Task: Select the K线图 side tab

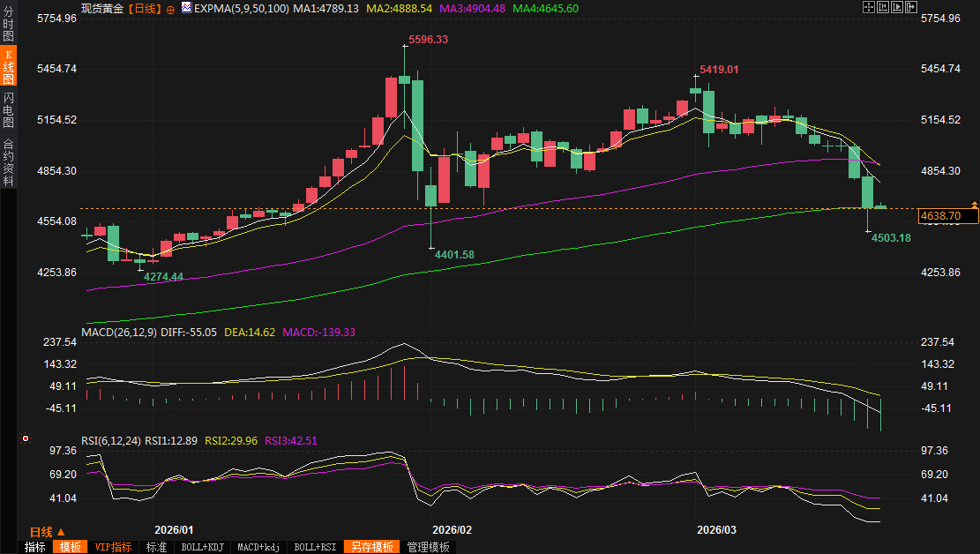Action: point(8,66)
